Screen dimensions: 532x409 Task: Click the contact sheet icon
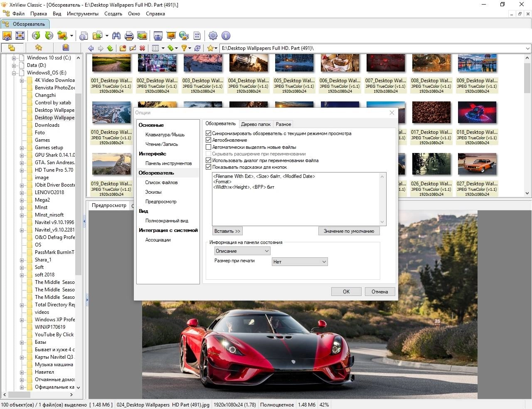tap(197, 36)
